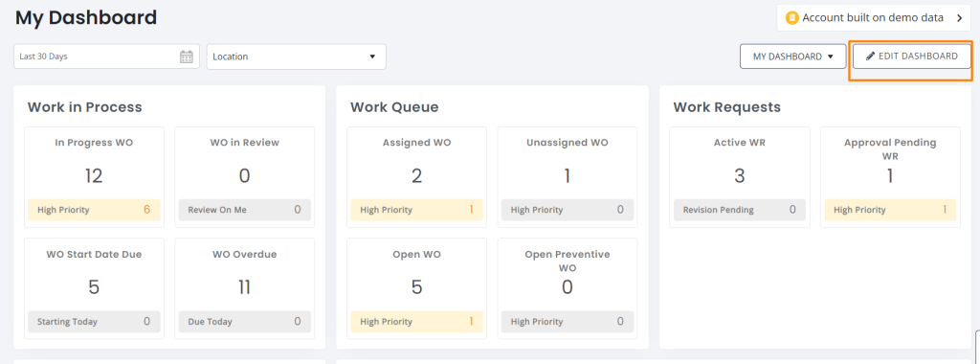
Task: Open the Open Preventive WO tile
Action: pyautogui.click(x=567, y=288)
